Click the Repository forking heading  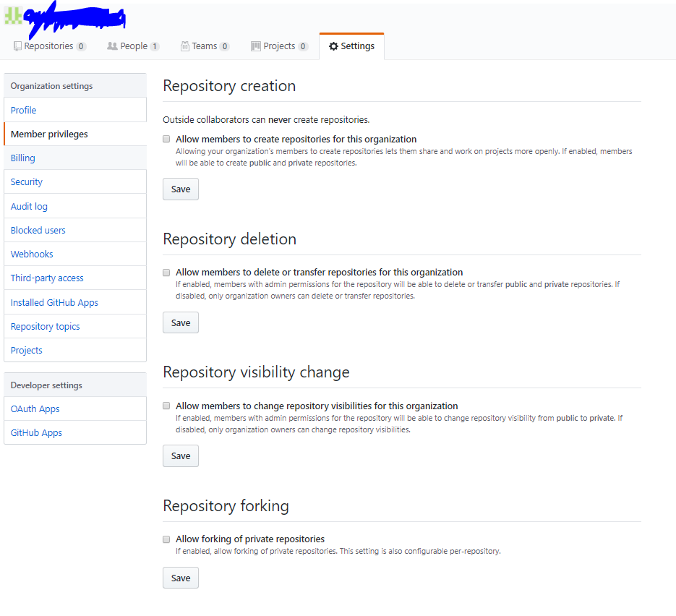pyautogui.click(x=226, y=505)
